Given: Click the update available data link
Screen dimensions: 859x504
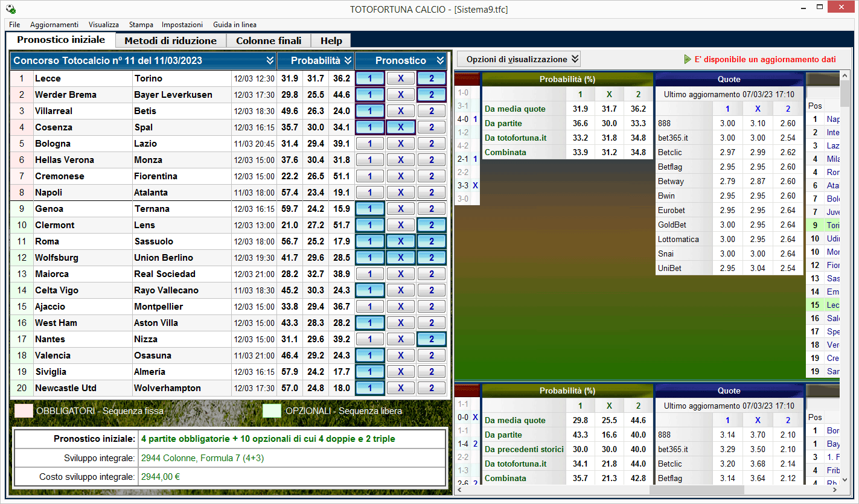Looking at the screenshot, I should [x=765, y=59].
